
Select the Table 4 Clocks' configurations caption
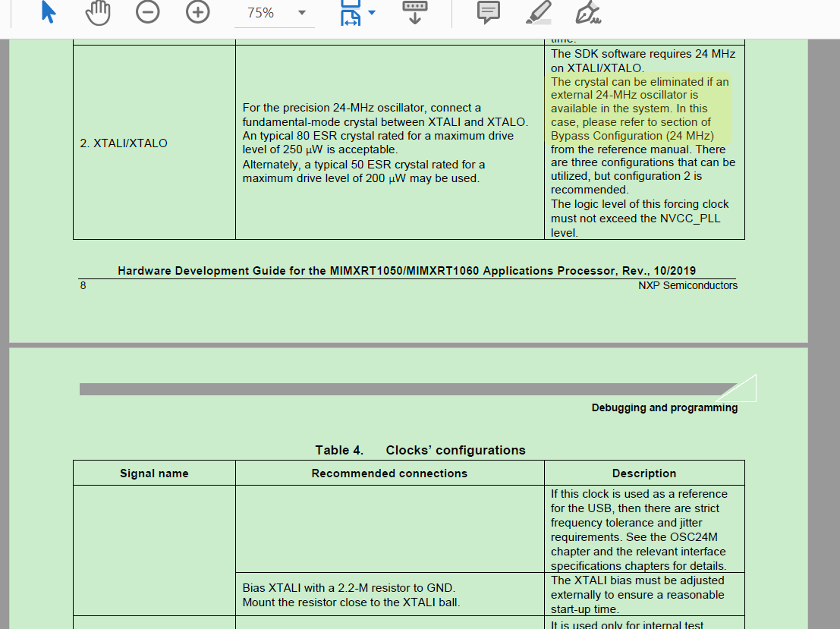click(x=420, y=450)
